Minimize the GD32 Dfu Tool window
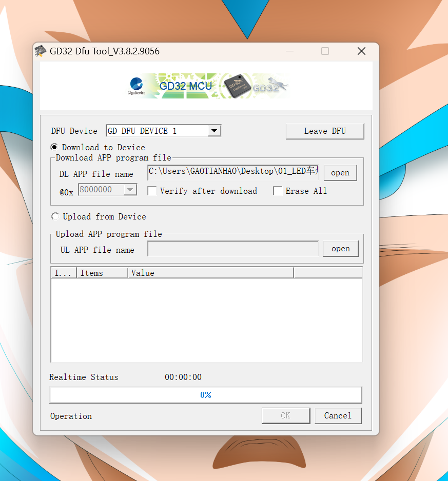Image resolution: width=448 pixels, height=481 pixels. point(289,51)
